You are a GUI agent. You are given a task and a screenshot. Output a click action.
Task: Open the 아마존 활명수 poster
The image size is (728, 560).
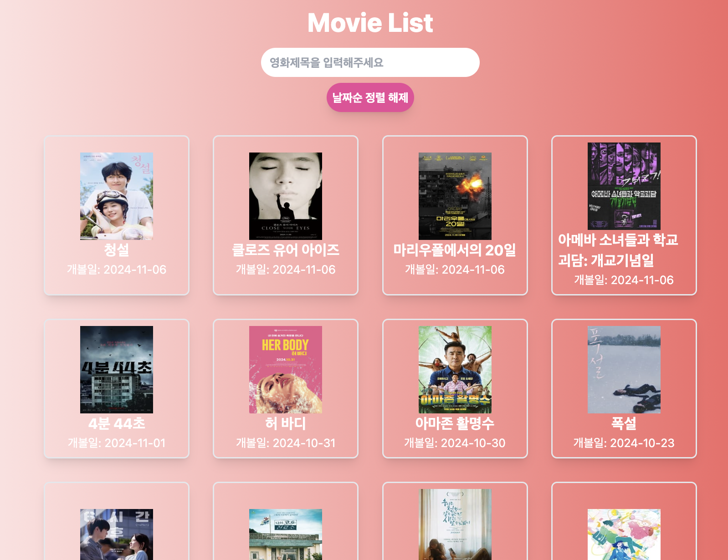pyautogui.click(x=455, y=370)
